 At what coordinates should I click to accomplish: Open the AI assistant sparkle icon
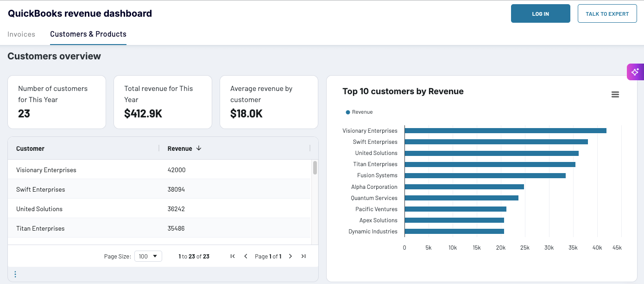(635, 72)
